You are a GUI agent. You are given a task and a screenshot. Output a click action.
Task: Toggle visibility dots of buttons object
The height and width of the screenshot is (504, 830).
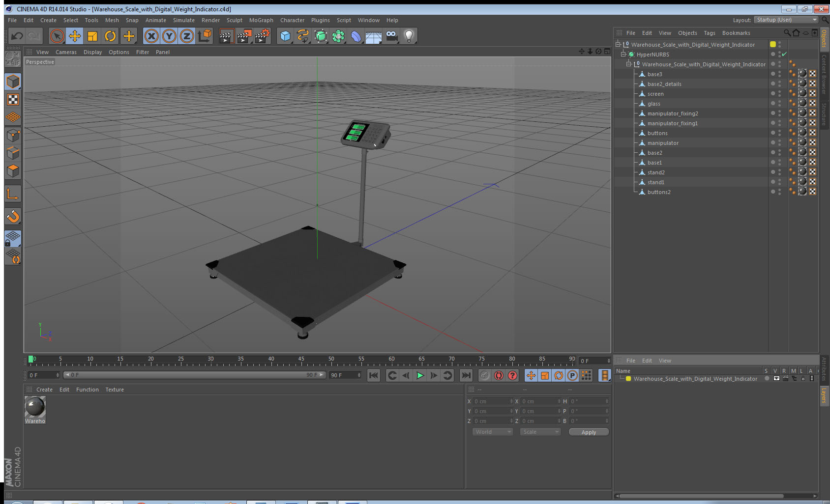(x=780, y=133)
